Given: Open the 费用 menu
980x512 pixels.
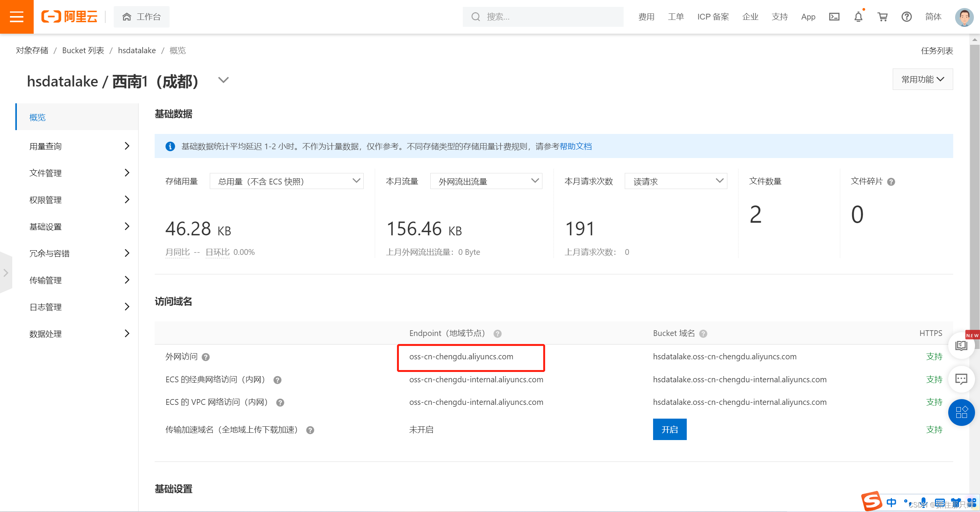Looking at the screenshot, I should (646, 17).
